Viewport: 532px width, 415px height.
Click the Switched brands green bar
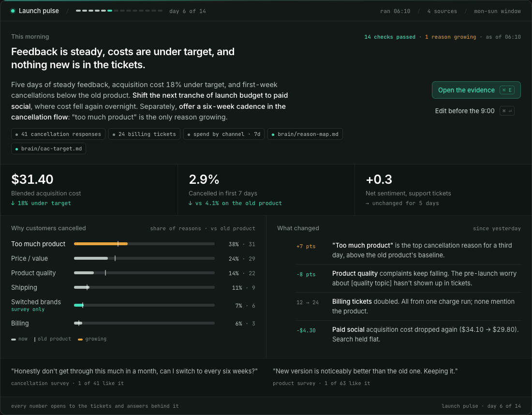point(79,305)
